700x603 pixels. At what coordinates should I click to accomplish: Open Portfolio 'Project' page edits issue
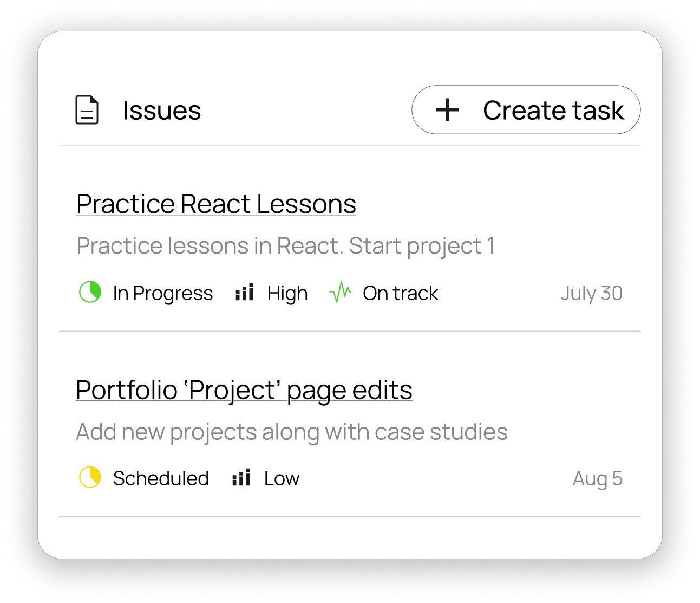244,390
